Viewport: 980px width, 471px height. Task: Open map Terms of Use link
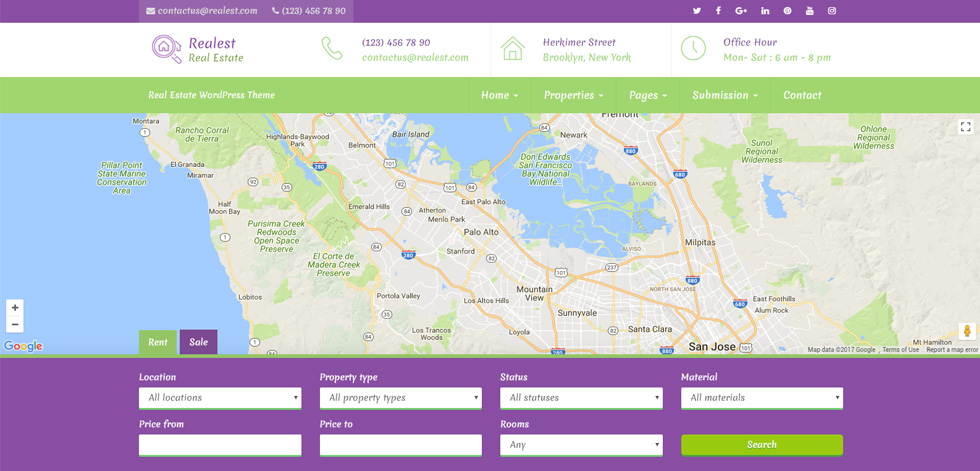(x=901, y=350)
